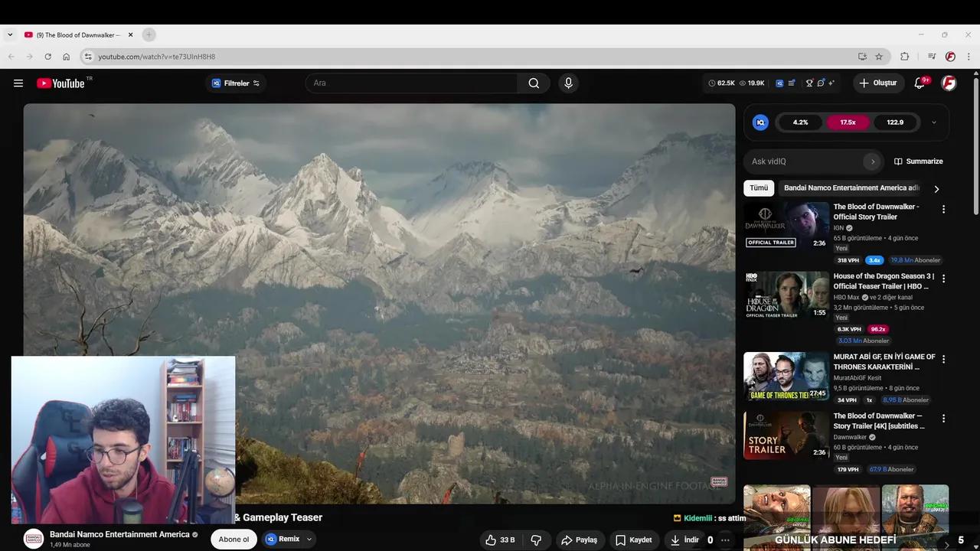This screenshot has width=980, height=551.
Task: Open the MURAT ABİ GF video thumbnail
Action: pos(786,376)
